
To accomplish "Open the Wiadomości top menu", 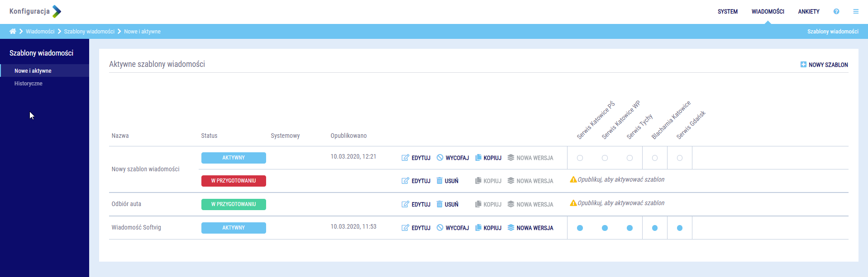I will [x=768, y=11].
